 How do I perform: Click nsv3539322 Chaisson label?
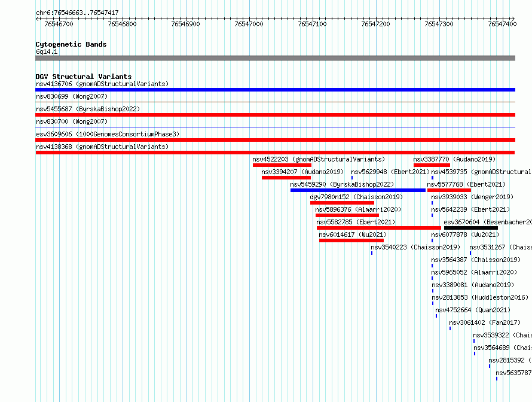coord(503,335)
